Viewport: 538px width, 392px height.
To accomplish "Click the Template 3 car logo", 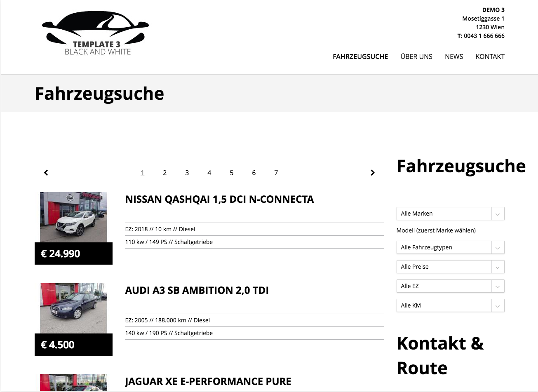I will pyautogui.click(x=95, y=33).
